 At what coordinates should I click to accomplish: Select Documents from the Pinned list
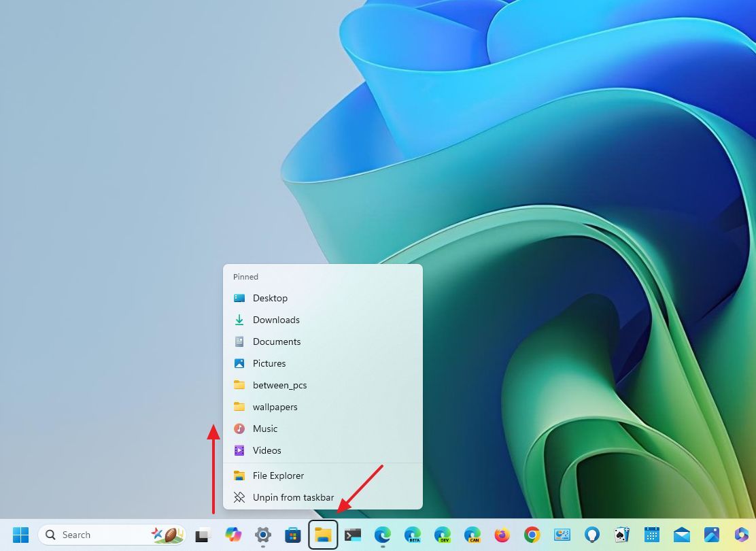[277, 341]
